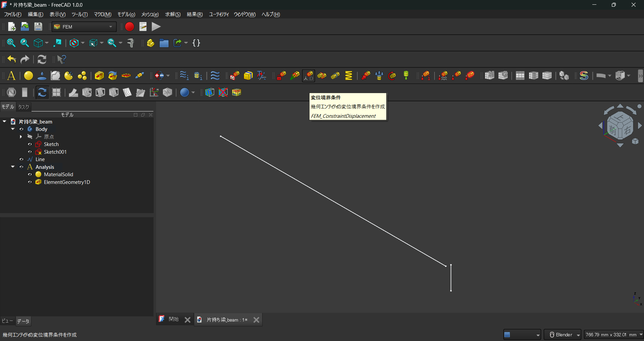Hide the Line object
The width and height of the screenshot is (644, 341).
(x=21, y=159)
